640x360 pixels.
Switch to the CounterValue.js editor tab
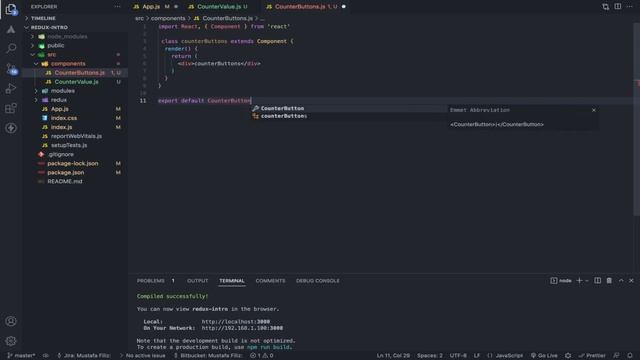tap(219, 7)
